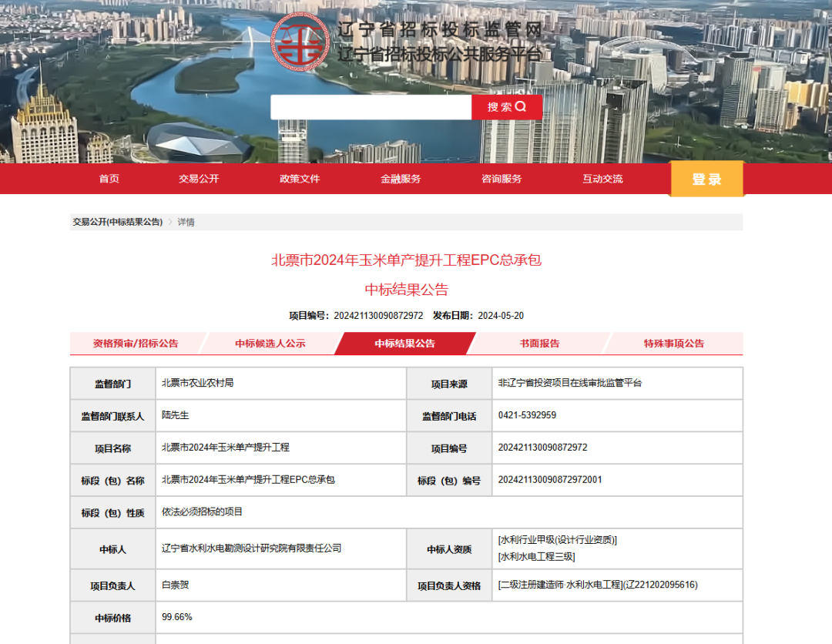The height and width of the screenshot is (644, 832).
Task: Open the 咨询服务 menu item
Action: tap(502, 179)
